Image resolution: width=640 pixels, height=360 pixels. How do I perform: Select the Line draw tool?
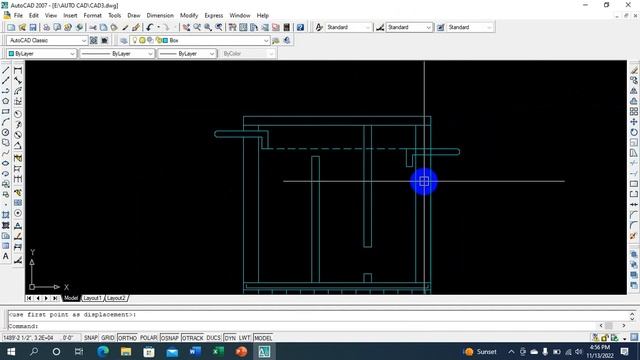pyautogui.click(x=6, y=70)
